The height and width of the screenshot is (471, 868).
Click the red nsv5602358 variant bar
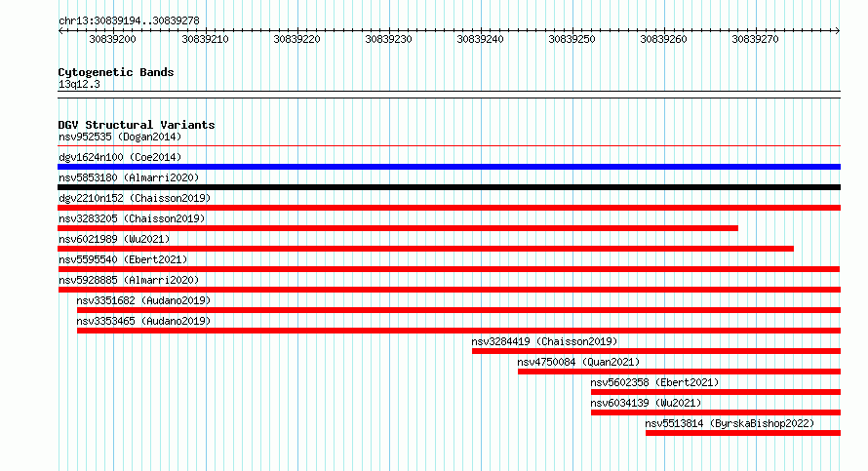tap(716, 392)
